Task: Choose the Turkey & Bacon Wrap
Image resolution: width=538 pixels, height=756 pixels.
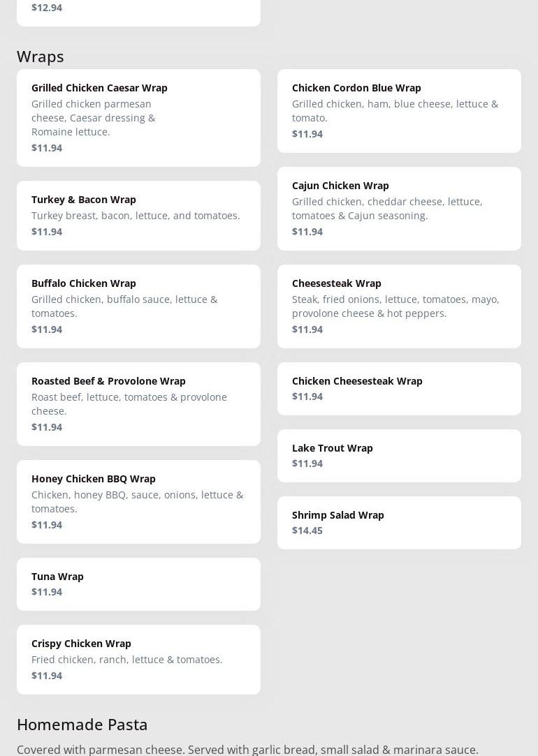Action: (x=138, y=215)
